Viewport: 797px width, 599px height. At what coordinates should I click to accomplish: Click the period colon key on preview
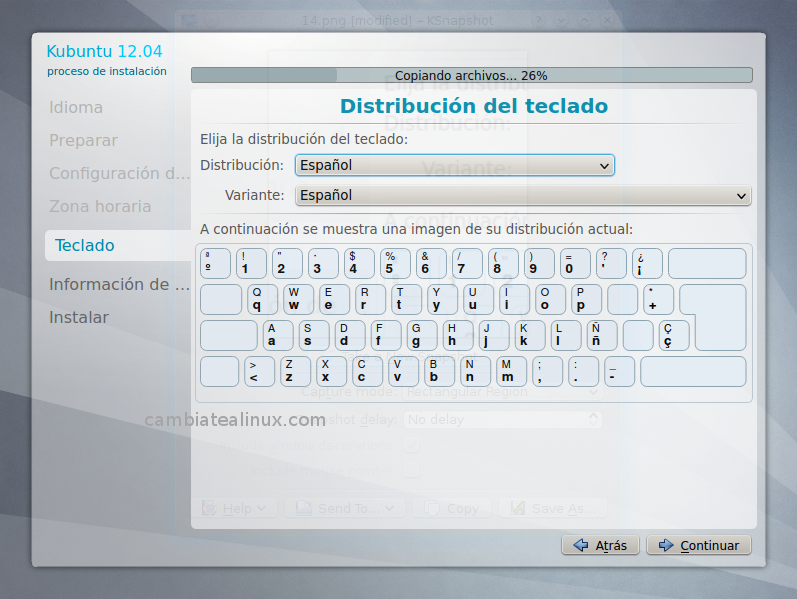584,372
